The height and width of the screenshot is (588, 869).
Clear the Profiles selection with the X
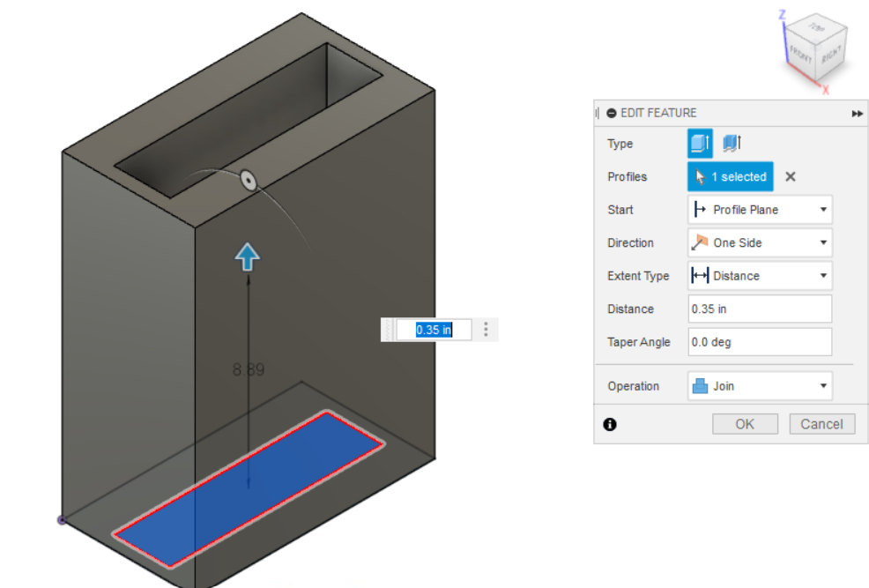(x=791, y=177)
